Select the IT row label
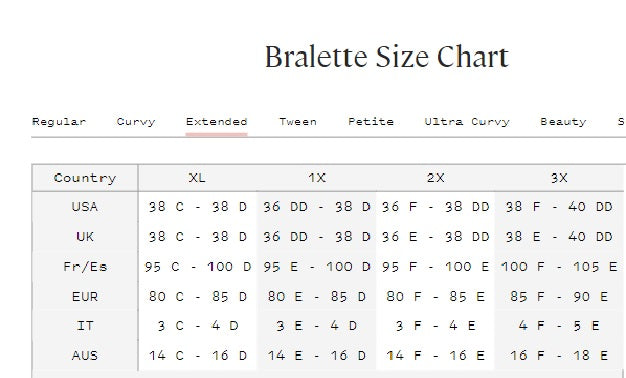The width and height of the screenshot is (626, 378). [85, 326]
